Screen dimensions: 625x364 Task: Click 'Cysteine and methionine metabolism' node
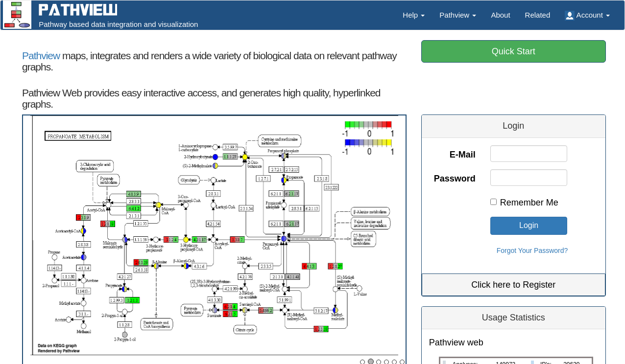280,141
